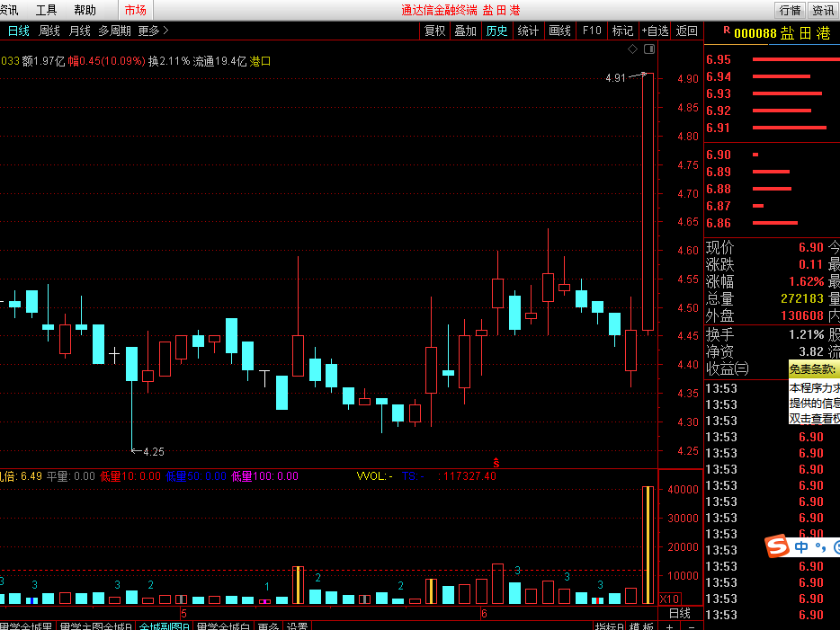The image size is (840, 630).
Task: Click the month 5 timeline marker
Action: 183,614
